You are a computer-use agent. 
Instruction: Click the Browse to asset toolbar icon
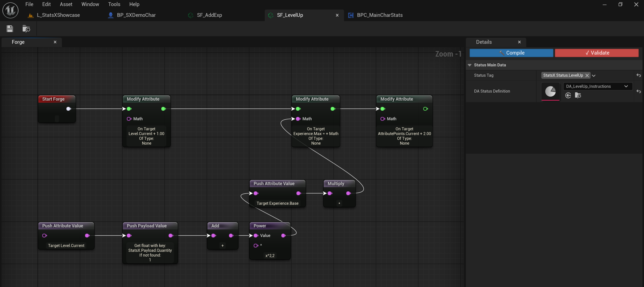point(26,29)
